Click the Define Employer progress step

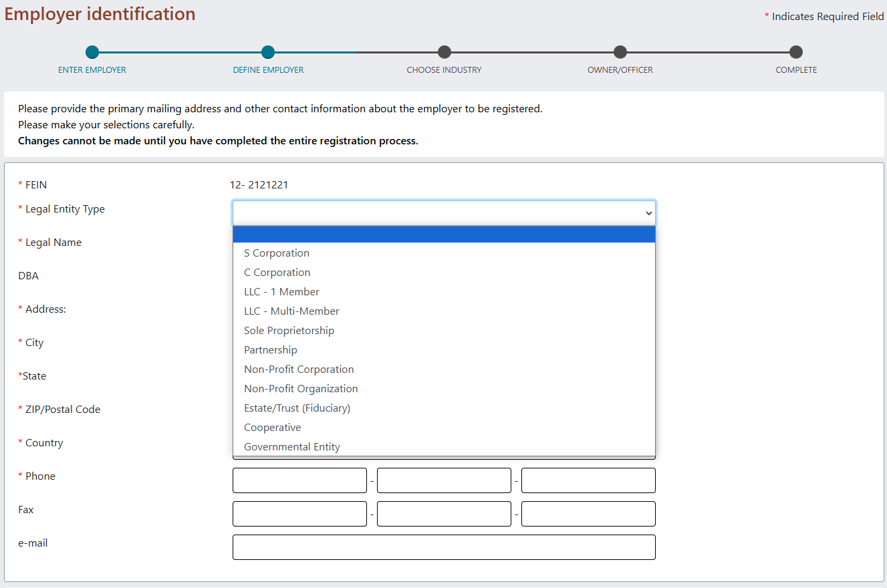[268, 51]
